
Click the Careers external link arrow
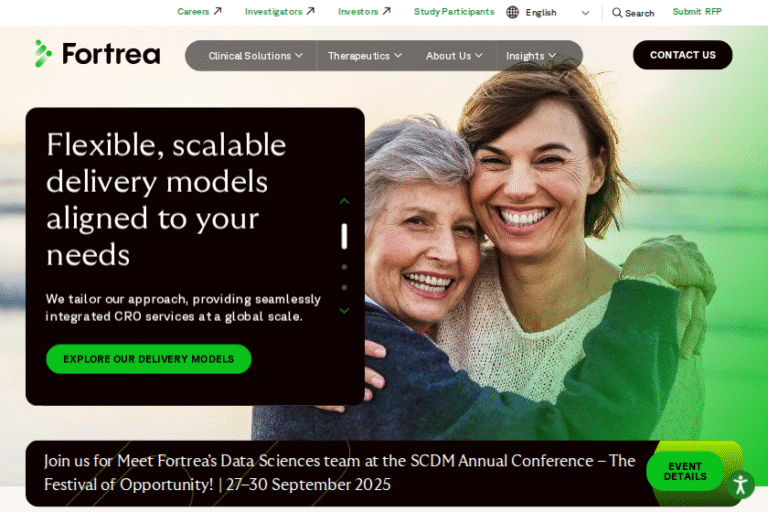[x=217, y=11]
